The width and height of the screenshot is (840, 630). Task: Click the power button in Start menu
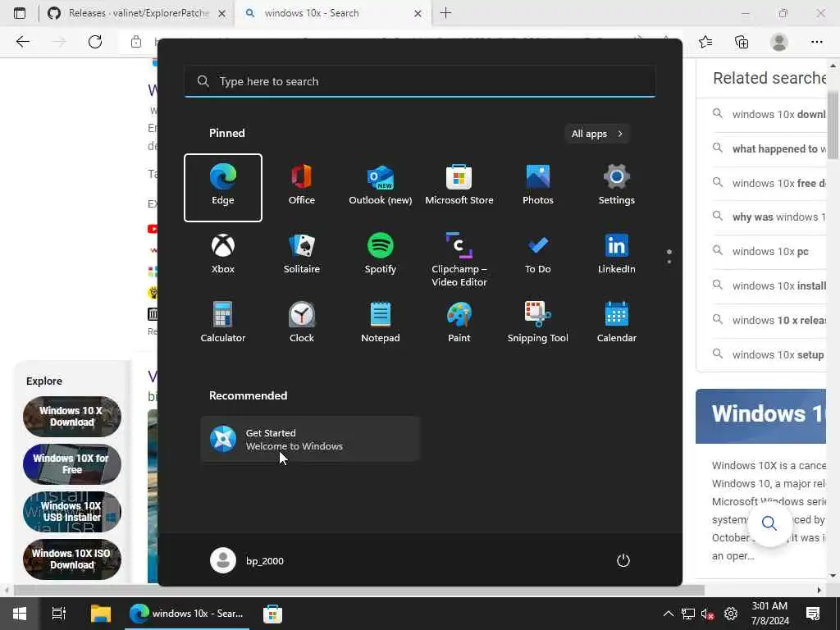coord(623,560)
